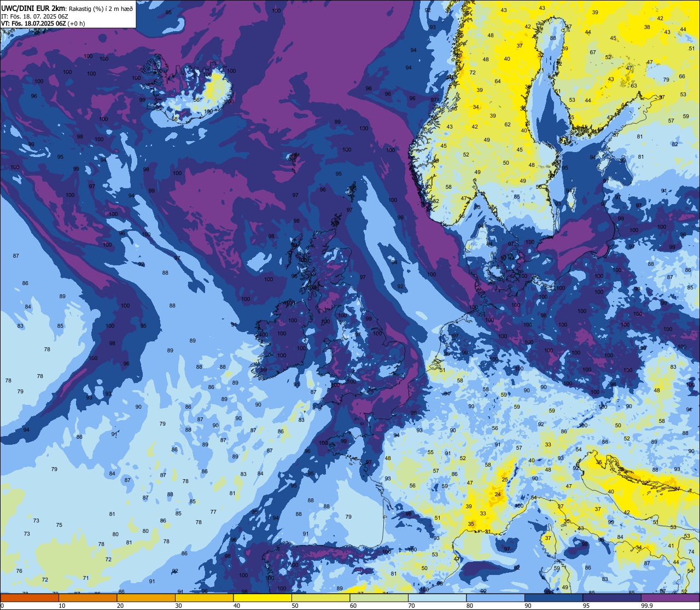700x610 pixels.
Task: Click the 30–40% golden legend swatch
Action: (204, 598)
